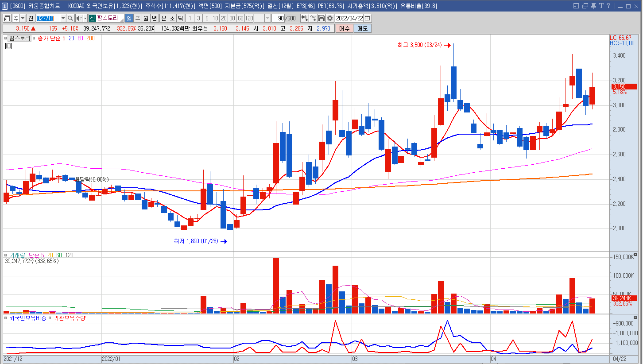Click the crosshair line tool icon
The height and width of the screenshot is (364, 643).
314,18
